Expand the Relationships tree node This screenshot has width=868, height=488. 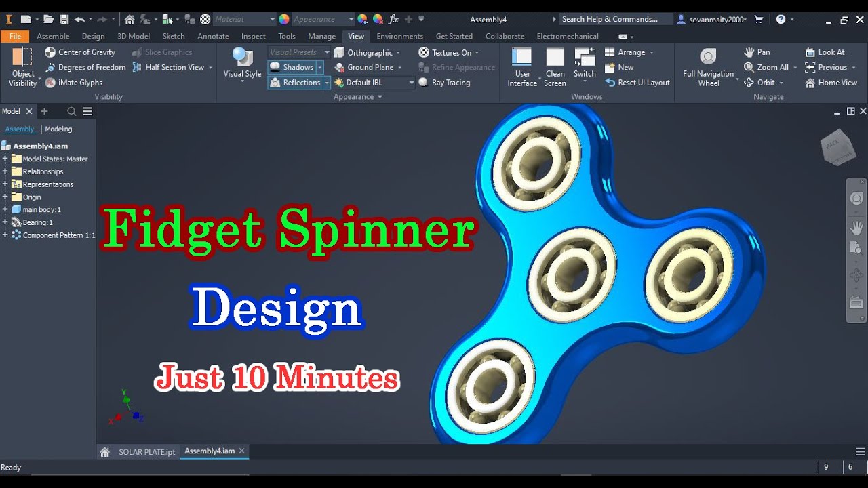[5, 171]
